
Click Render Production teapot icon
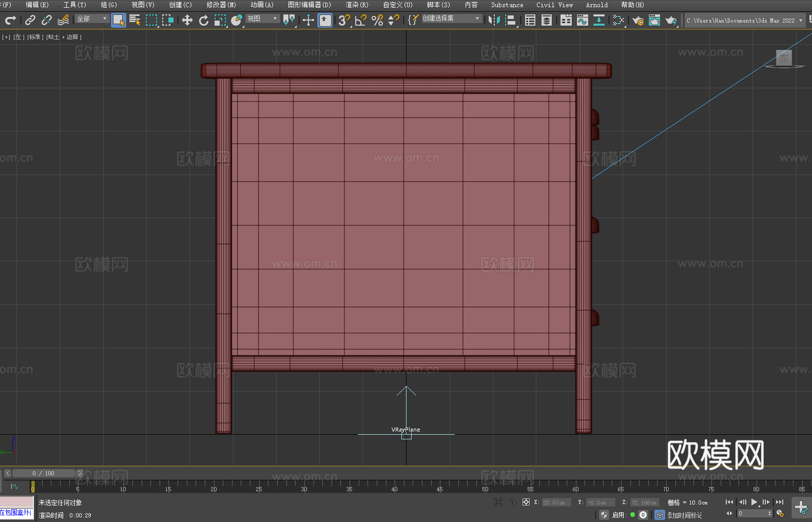pyautogui.click(x=671, y=20)
